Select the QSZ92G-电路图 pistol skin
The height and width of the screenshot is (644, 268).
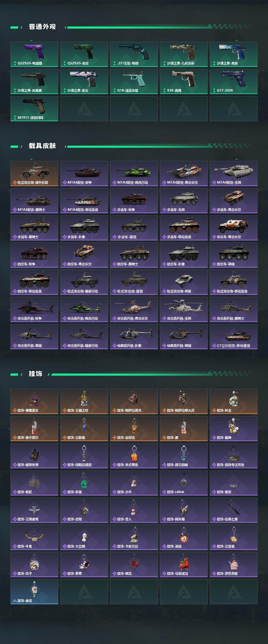click(34, 54)
